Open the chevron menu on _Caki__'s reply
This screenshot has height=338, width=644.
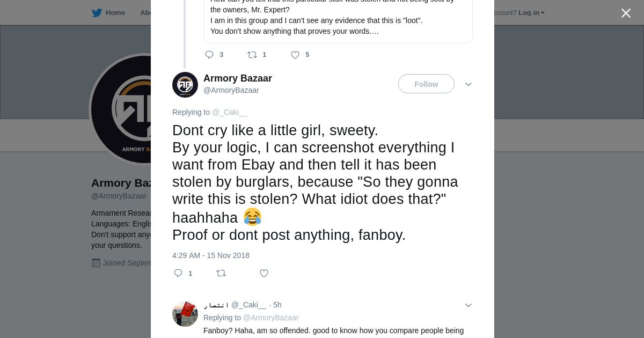469,305
